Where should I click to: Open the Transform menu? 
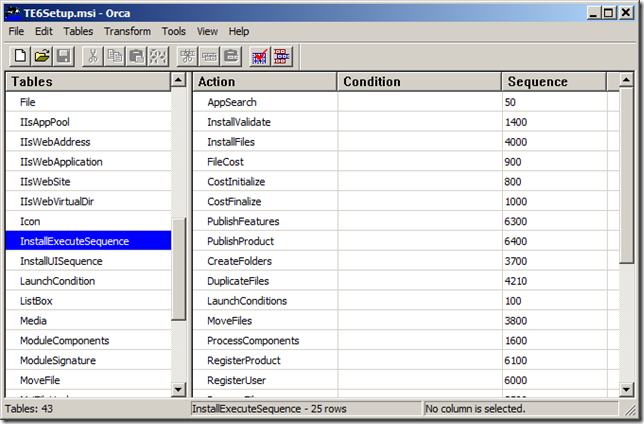click(x=127, y=31)
